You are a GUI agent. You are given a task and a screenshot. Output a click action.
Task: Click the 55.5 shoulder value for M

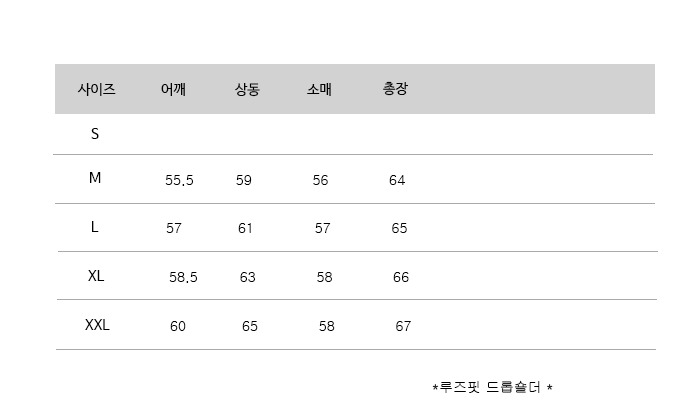point(179,181)
